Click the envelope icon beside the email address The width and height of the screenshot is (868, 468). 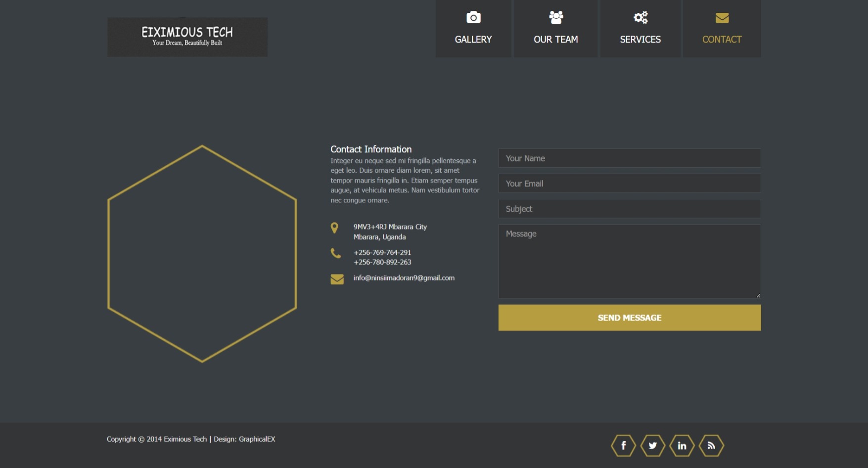[x=337, y=279]
